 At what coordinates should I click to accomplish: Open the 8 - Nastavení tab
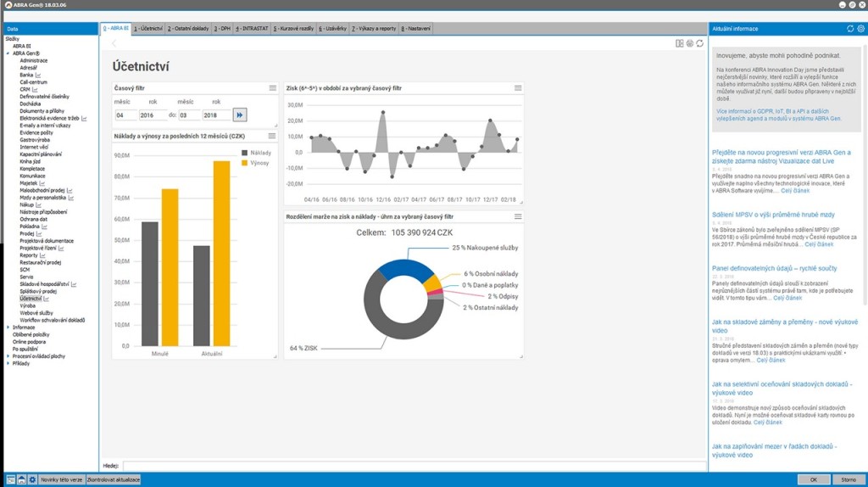point(415,28)
